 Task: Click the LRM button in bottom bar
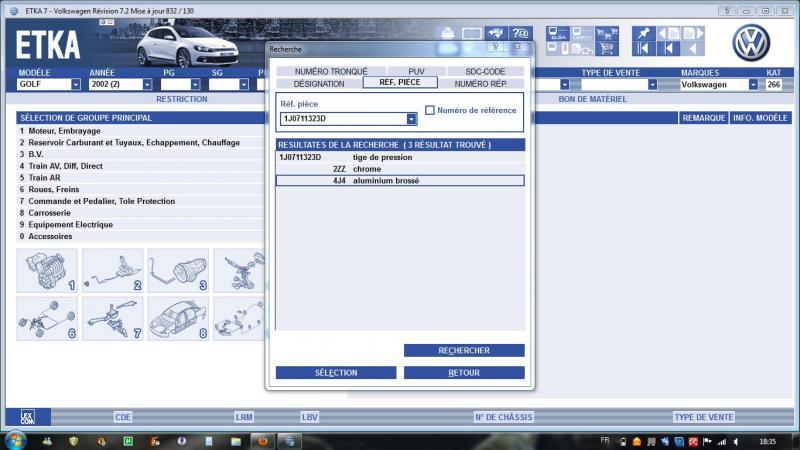244,417
